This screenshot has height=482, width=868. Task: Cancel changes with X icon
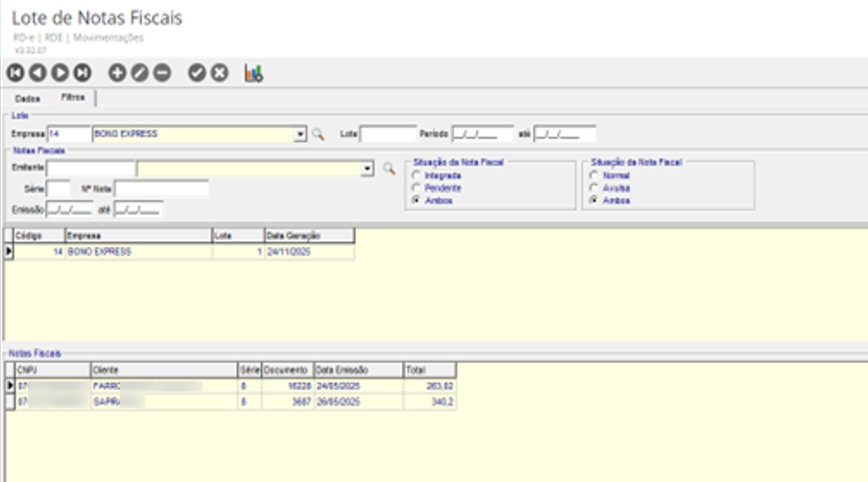point(220,73)
